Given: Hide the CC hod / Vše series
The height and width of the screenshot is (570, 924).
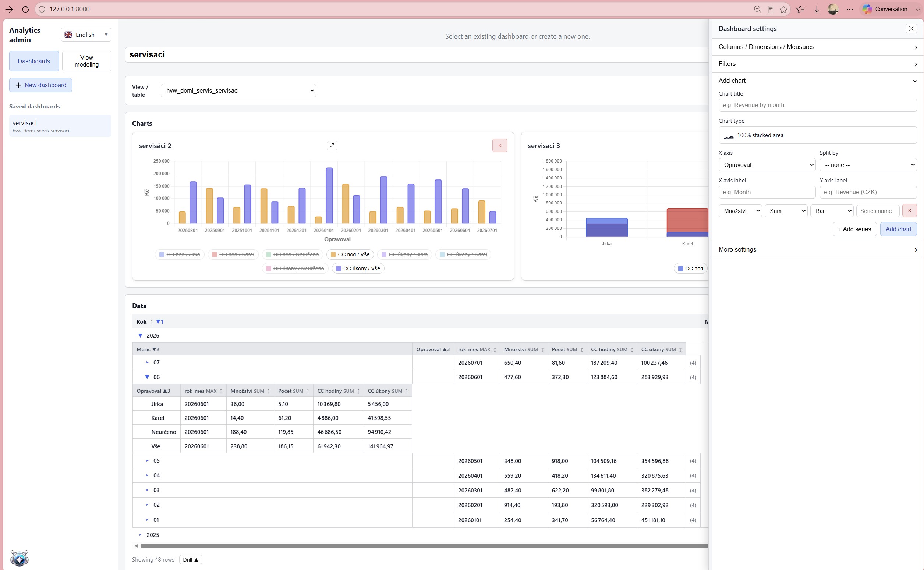Looking at the screenshot, I should click(x=350, y=254).
